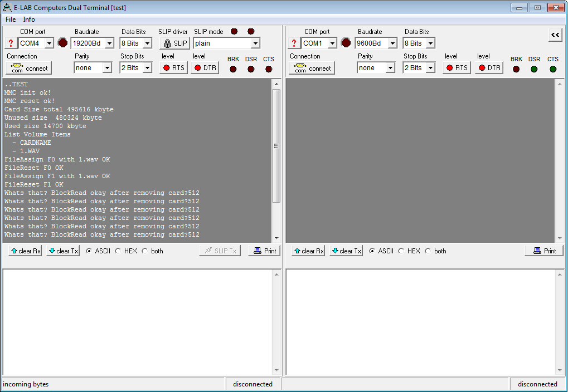Click the left COM port question-mark help icon
The height and width of the screenshot is (392, 568).
[11, 43]
